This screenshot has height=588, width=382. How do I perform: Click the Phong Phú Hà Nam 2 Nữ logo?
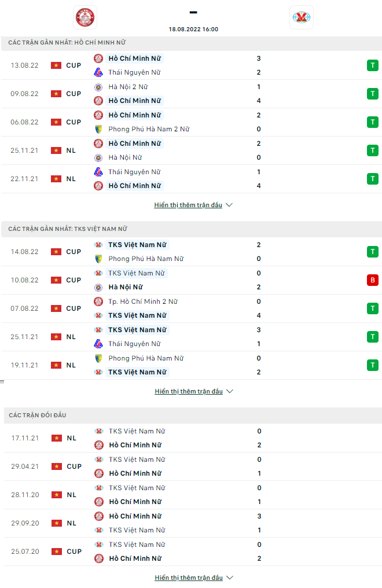(98, 129)
